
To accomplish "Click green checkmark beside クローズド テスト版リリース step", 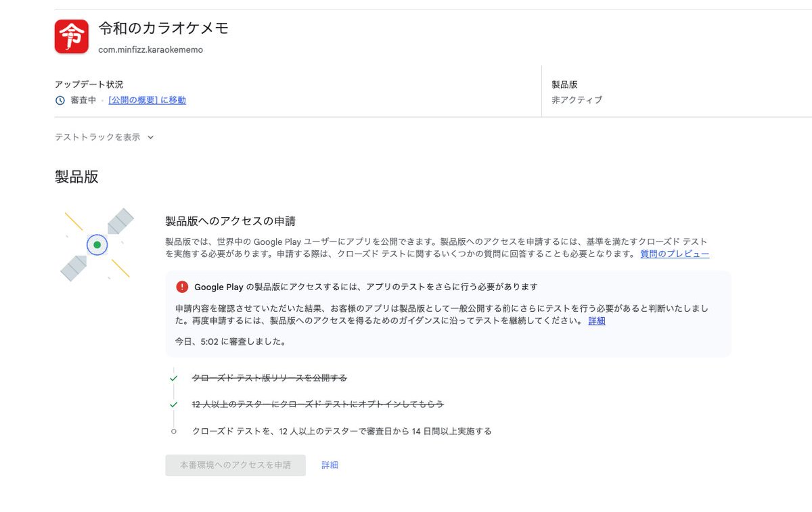I will [174, 378].
